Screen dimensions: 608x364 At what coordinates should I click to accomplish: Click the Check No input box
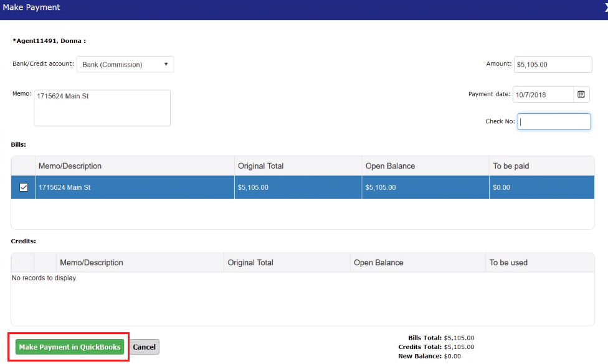[554, 122]
